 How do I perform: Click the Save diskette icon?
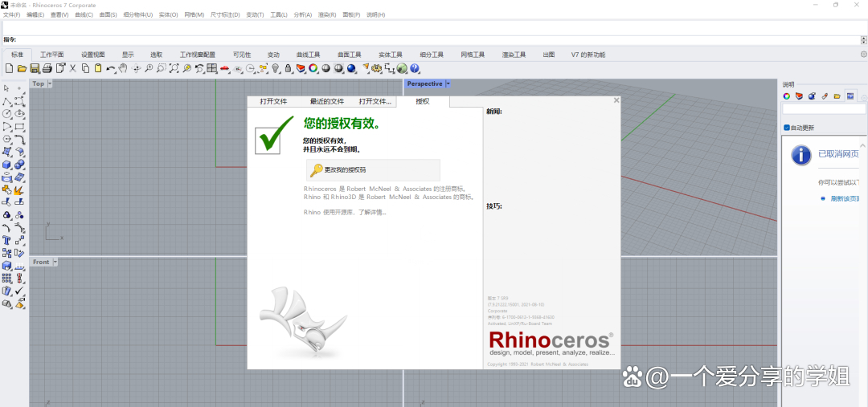pyautogui.click(x=35, y=68)
